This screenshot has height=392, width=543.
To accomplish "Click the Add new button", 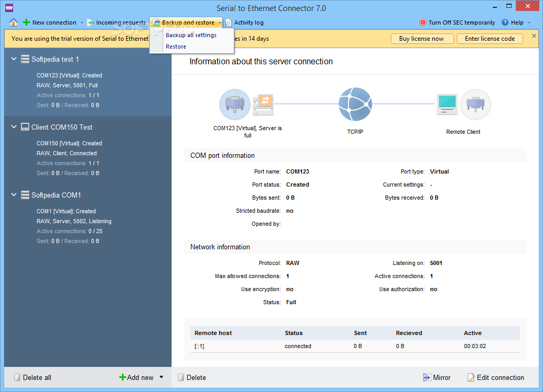I will click(137, 377).
